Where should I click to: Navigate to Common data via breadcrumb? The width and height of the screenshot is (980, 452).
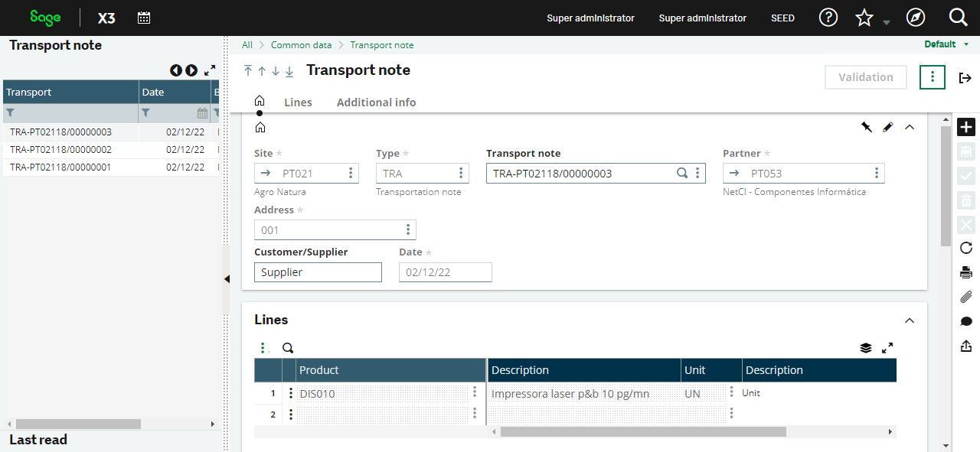pos(301,44)
